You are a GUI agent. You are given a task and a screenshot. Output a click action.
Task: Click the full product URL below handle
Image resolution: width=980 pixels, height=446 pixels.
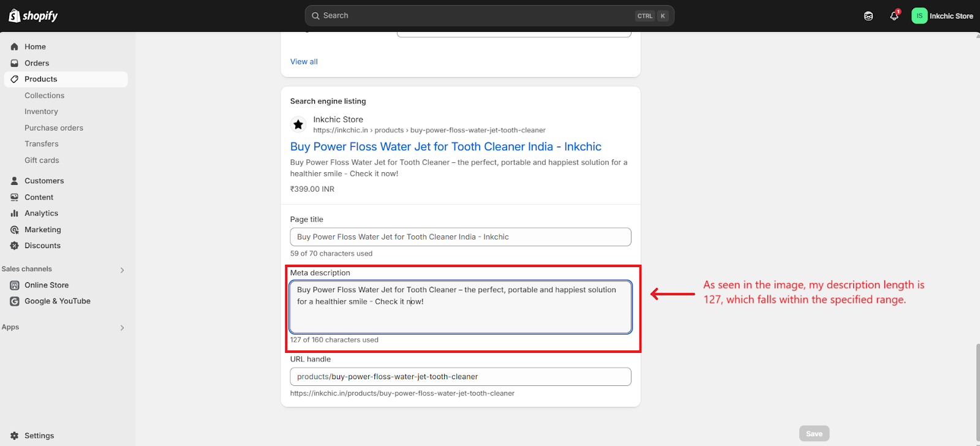pos(402,393)
